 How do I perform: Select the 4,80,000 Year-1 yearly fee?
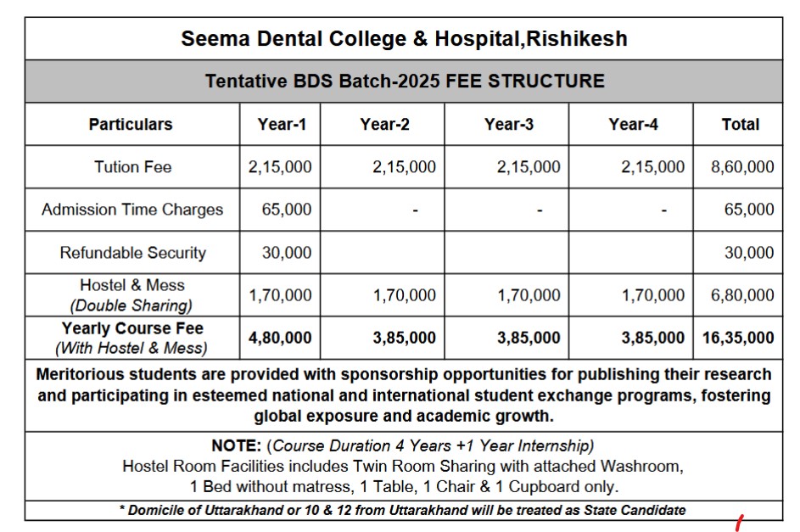coord(280,338)
